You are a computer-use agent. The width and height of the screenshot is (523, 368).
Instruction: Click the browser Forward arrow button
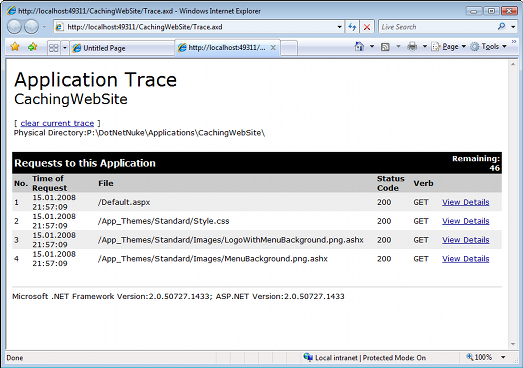point(31,27)
